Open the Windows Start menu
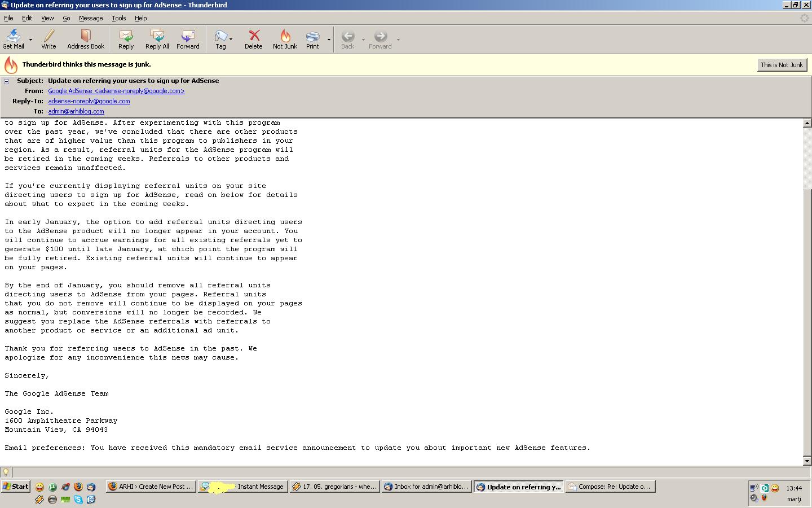 point(16,487)
